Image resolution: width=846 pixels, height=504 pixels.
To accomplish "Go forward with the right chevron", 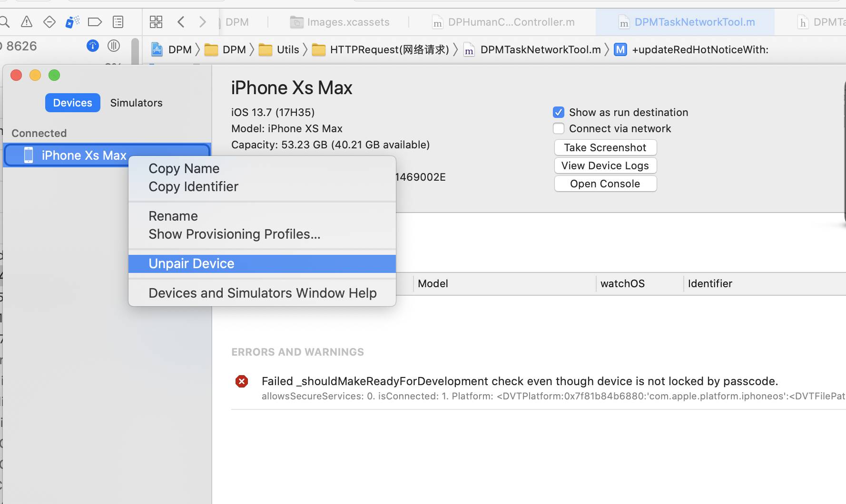I will pos(203,22).
